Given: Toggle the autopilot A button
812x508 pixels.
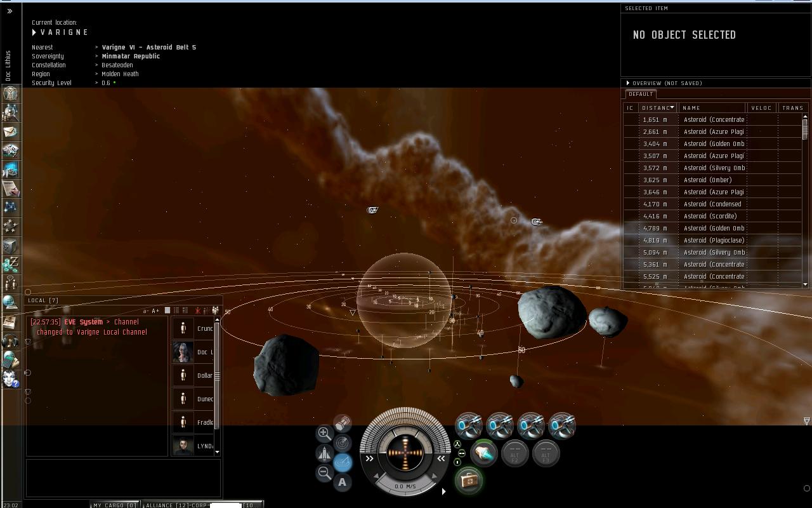Looking at the screenshot, I should click(x=343, y=482).
